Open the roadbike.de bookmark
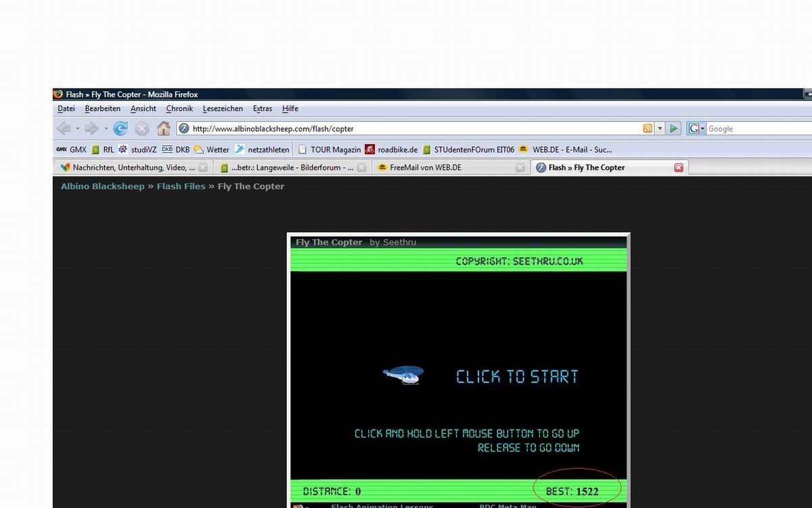Image resolution: width=812 pixels, height=508 pixels. tap(391, 150)
